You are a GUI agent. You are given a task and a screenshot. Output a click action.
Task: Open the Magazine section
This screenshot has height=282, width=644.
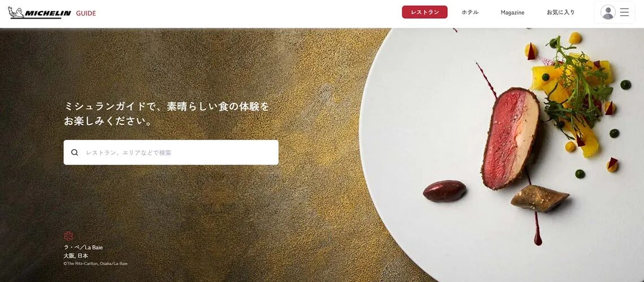tap(512, 13)
